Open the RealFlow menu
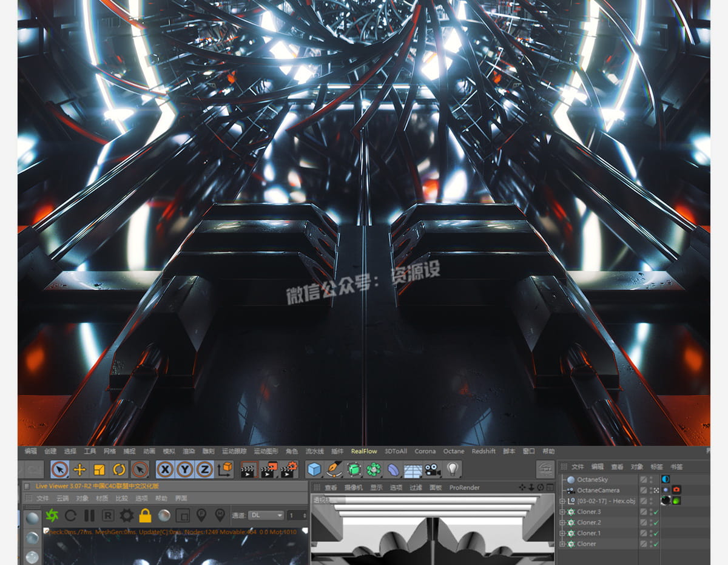Viewport: 728px width, 565px height. pos(364,451)
